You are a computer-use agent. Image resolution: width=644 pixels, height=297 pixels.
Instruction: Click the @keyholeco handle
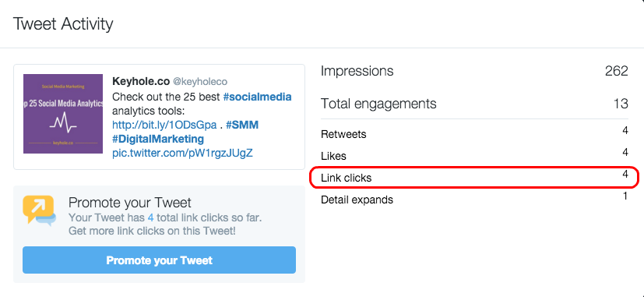point(199,82)
